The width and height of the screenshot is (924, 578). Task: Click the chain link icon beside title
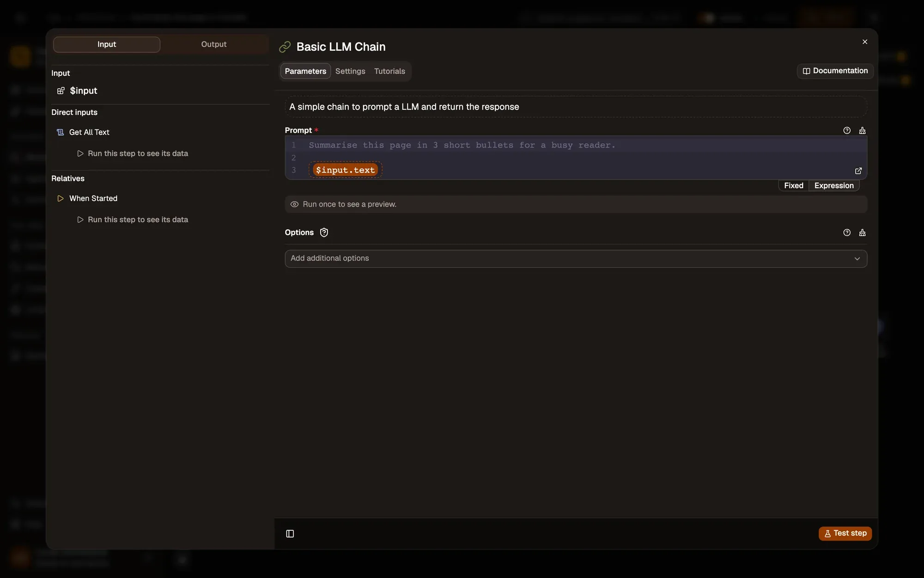coord(285,47)
